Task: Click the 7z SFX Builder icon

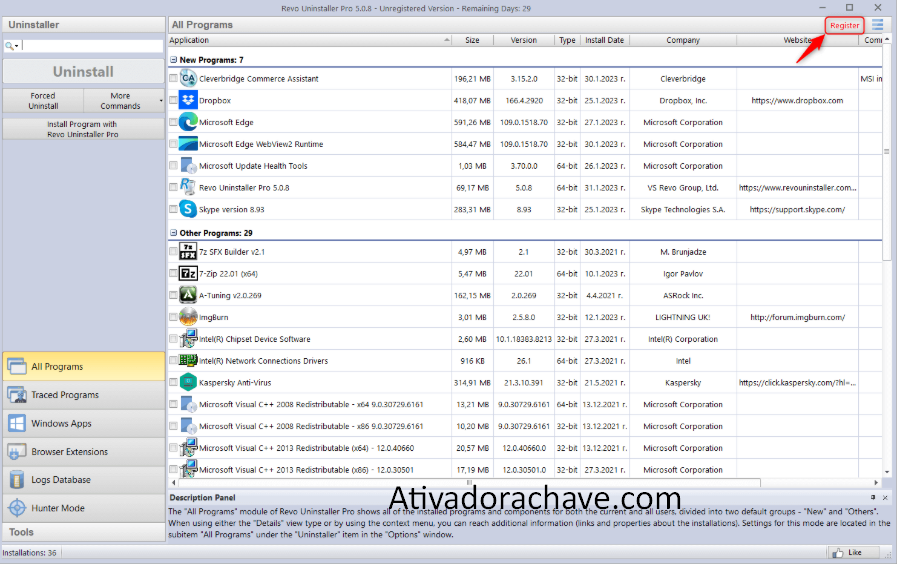Action: click(188, 251)
